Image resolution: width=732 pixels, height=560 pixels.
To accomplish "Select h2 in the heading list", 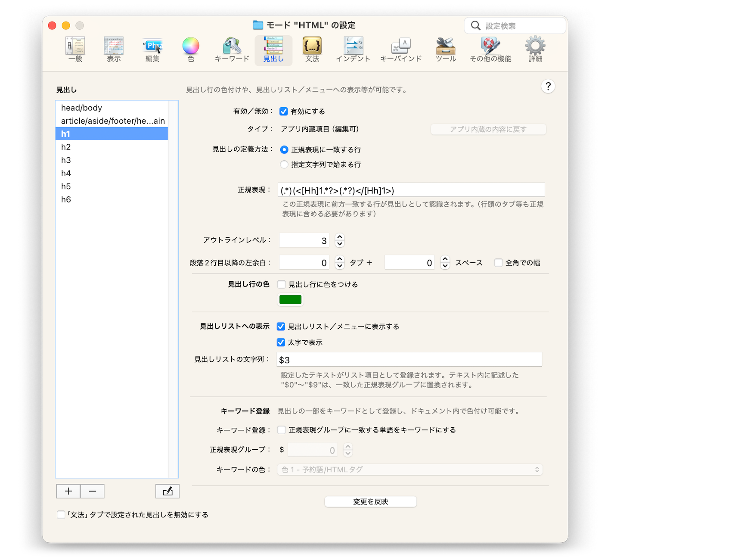I will (x=66, y=147).
